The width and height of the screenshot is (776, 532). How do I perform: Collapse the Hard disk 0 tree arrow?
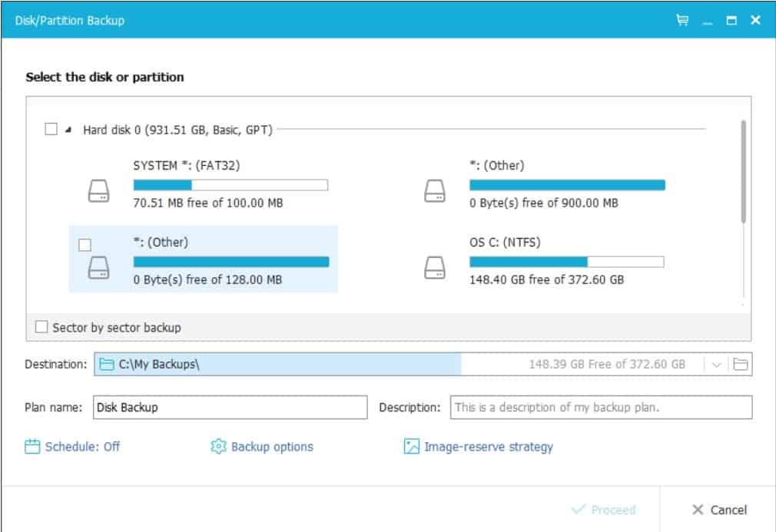[68, 130]
